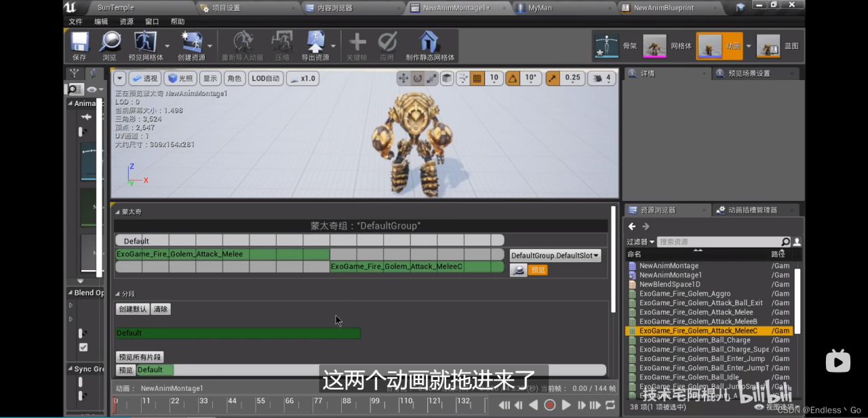Toggle scale snapping icon
The width and height of the screenshot is (868, 418).
(553, 79)
